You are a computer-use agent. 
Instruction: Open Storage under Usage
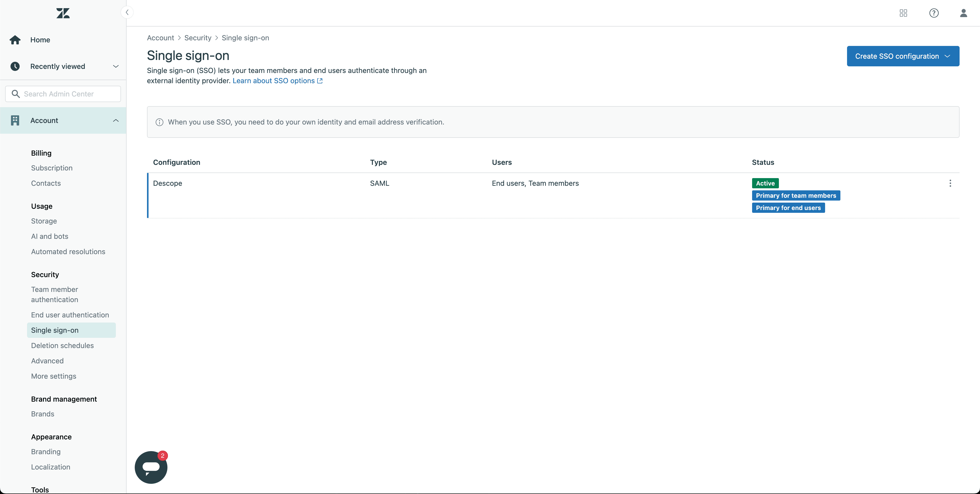click(x=44, y=221)
